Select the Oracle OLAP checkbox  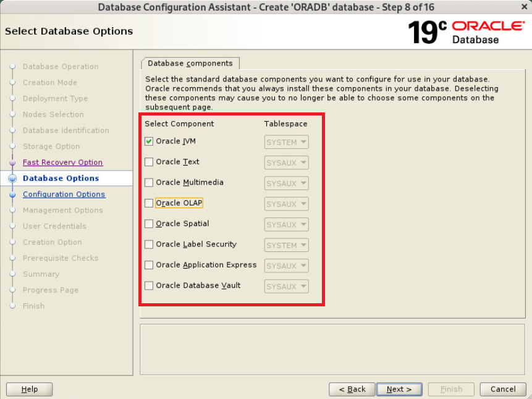coord(149,203)
